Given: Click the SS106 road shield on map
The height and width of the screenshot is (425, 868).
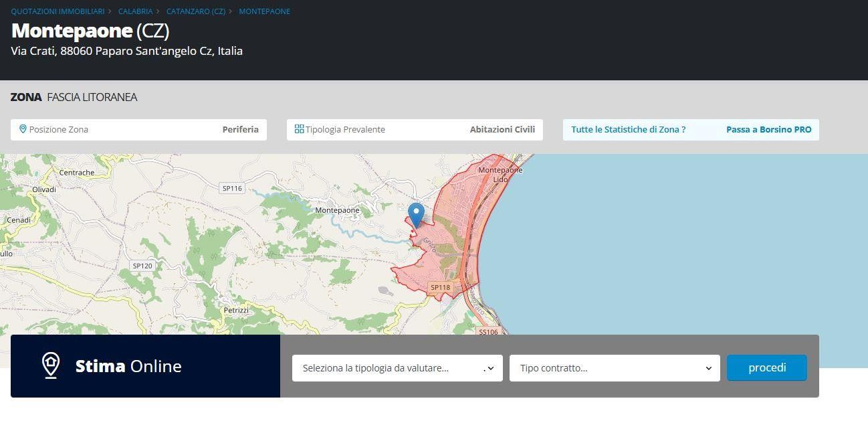Looking at the screenshot, I should (488, 331).
